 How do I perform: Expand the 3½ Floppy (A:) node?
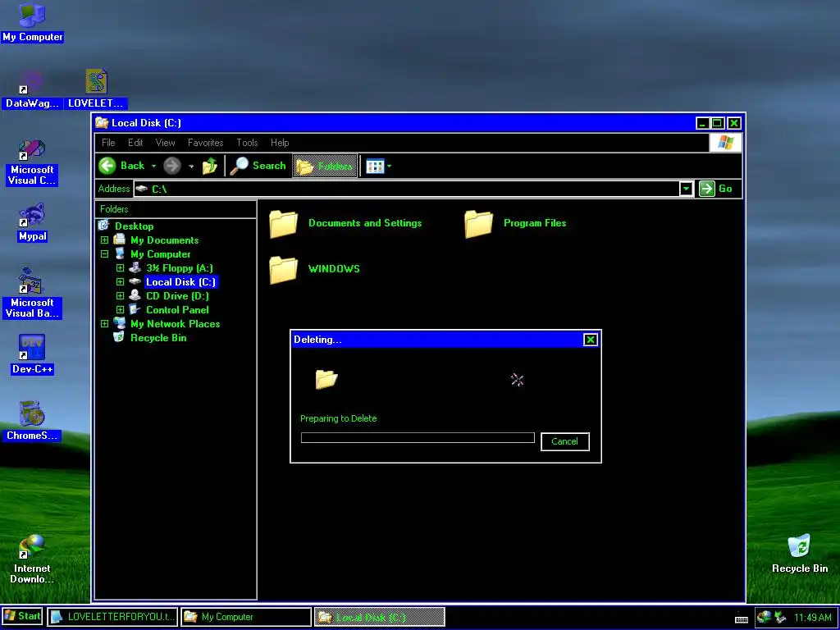(120, 268)
